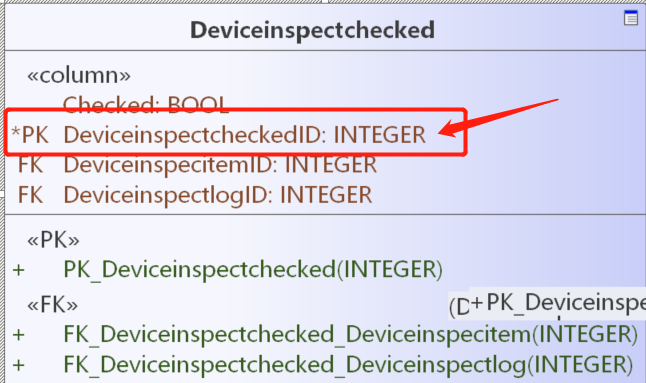
Task: Select the FK_Deviceinspectchecked_Deviceinspectlog(INTEGER) constraint
Action: coord(348,365)
